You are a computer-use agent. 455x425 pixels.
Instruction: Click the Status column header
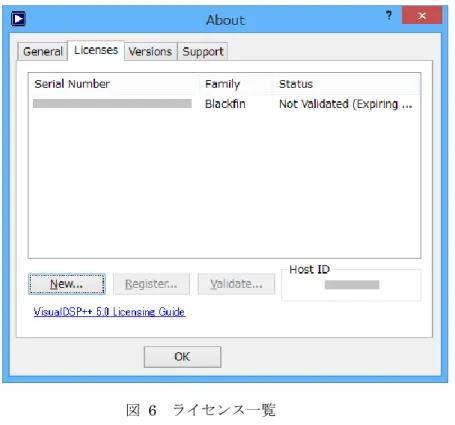(347, 84)
